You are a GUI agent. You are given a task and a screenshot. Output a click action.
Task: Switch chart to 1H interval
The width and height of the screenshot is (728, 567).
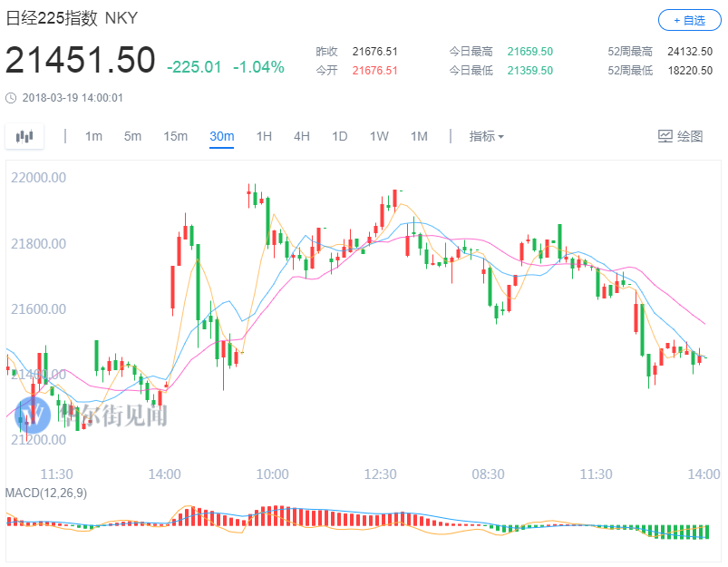pos(264,136)
